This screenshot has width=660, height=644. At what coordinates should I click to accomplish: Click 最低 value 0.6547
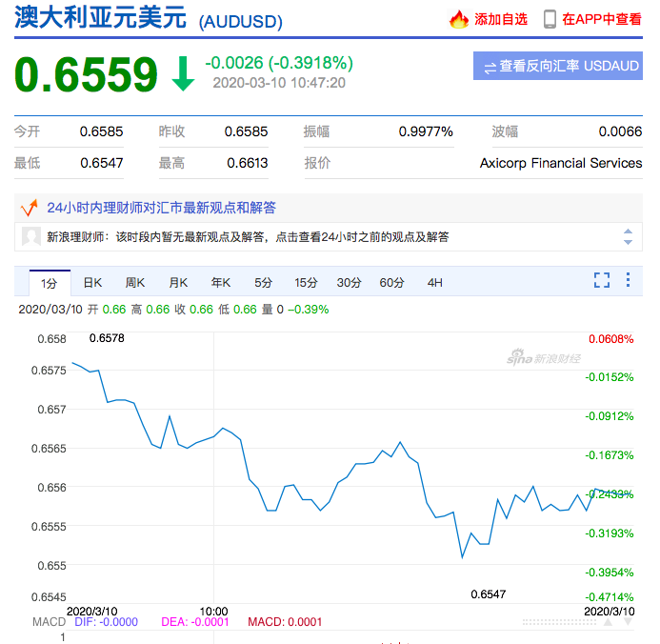coord(102,163)
